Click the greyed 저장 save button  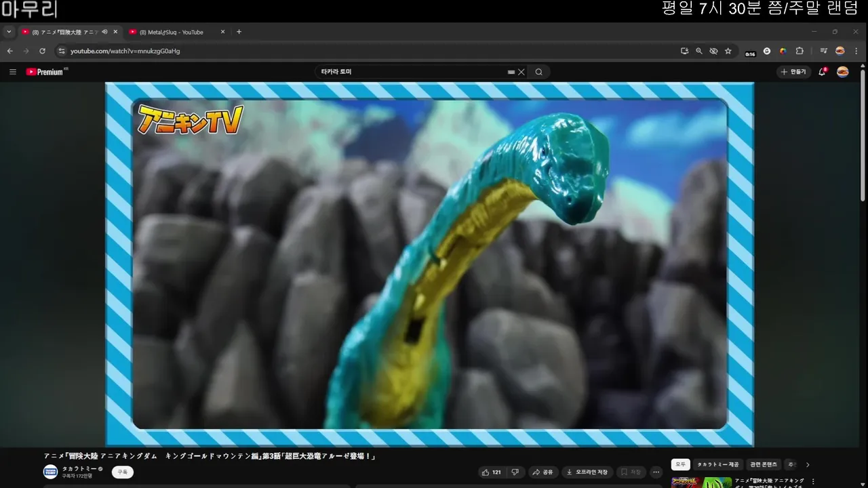(631, 472)
